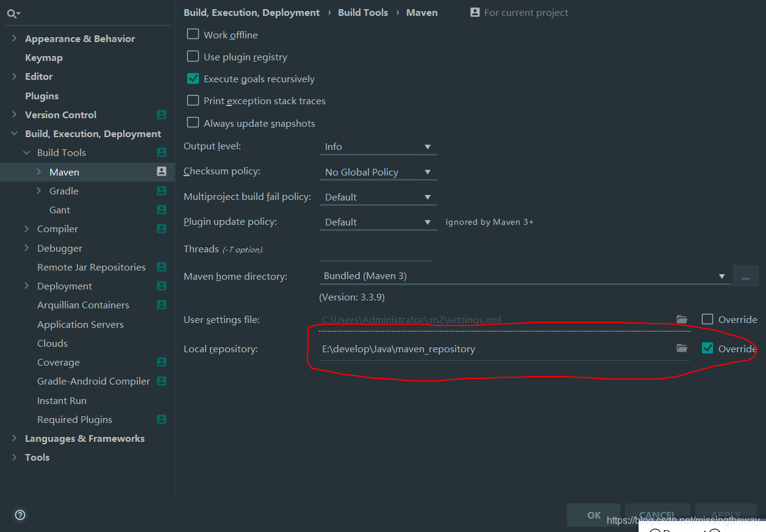
Task: Click project icon beside Deployment
Action: click(162, 286)
